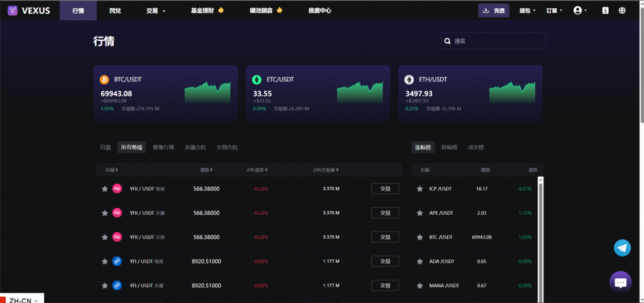Click 交易 button for YFI / USDT 現貨
The height and width of the screenshot is (303, 644).
tap(385, 261)
